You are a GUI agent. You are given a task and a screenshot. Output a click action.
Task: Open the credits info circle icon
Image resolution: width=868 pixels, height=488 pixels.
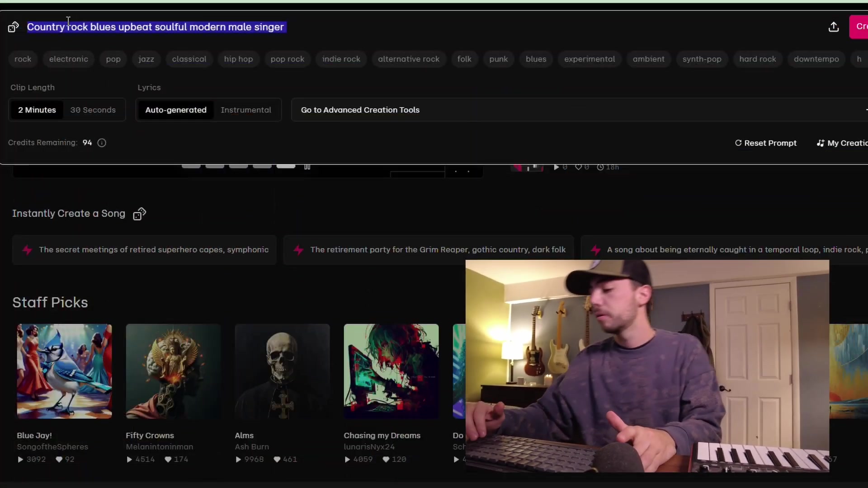tap(102, 143)
